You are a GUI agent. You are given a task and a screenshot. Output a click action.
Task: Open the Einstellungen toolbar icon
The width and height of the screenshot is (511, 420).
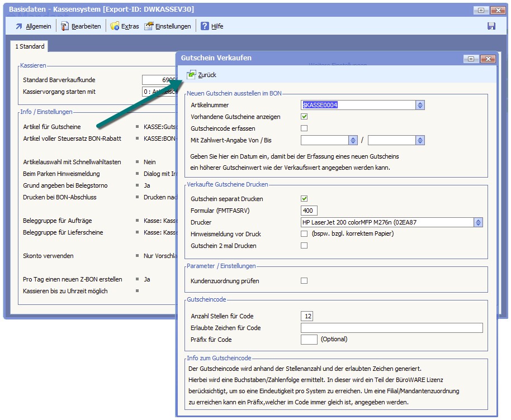point(149,26)
